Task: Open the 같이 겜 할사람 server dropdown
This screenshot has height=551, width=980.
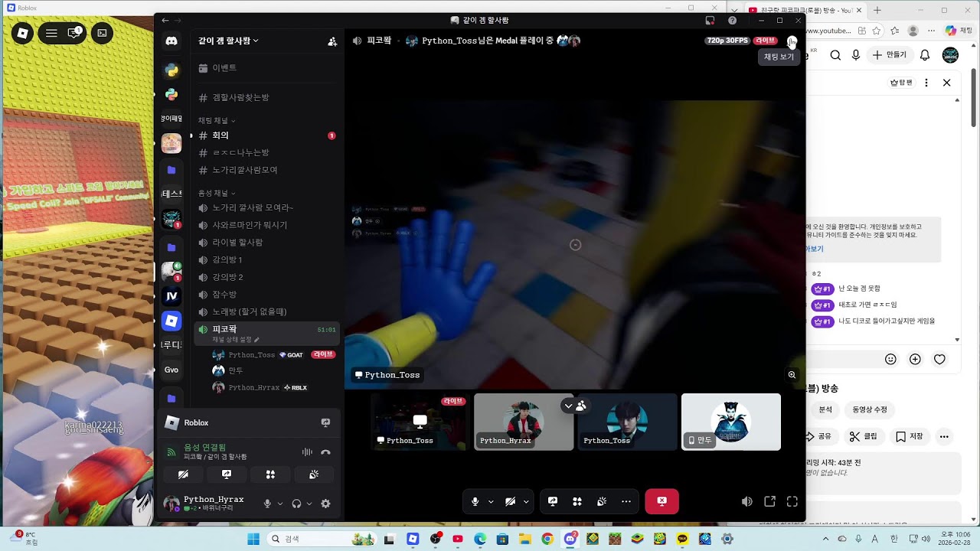Action: (x=228, y=41)
